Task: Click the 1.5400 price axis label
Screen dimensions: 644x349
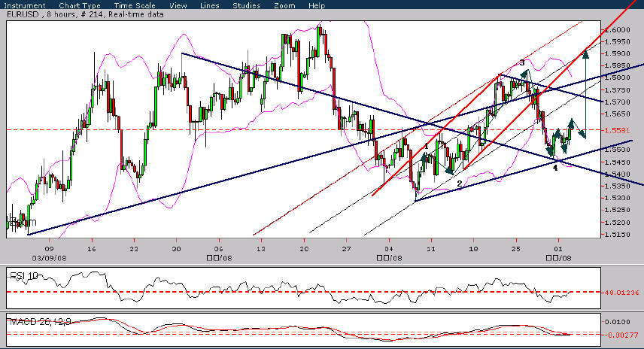Action: tap(618, 174)
